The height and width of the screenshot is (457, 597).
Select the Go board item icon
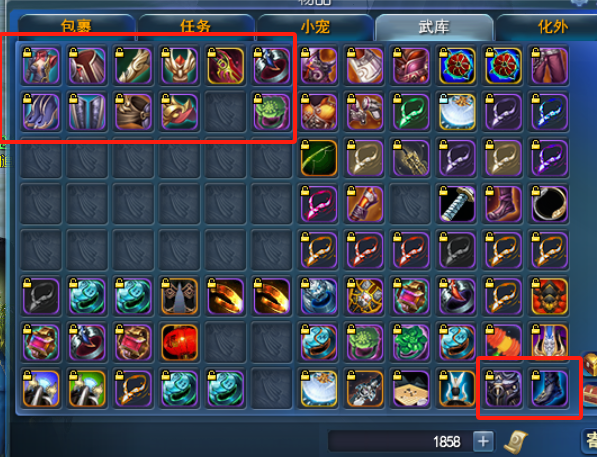pyautogui.click(x=411, y=388)
